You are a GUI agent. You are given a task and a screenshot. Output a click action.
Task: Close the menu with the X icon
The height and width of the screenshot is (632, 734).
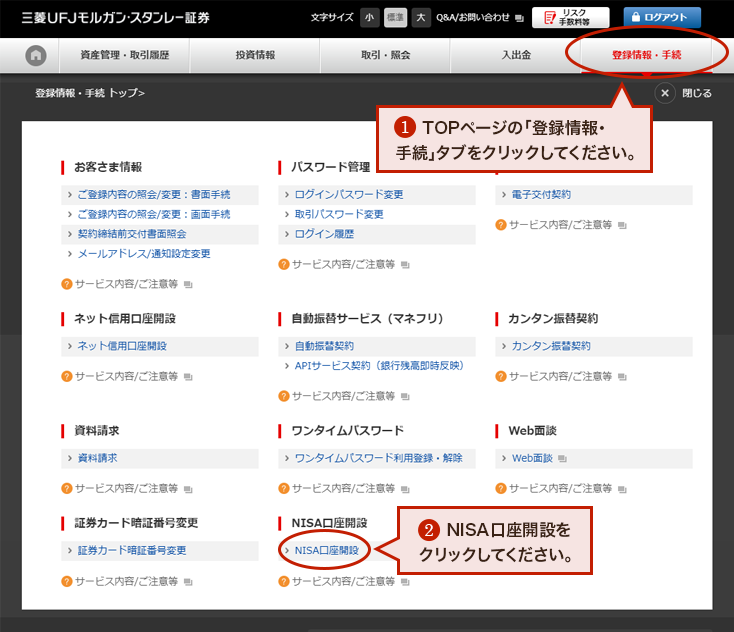(x=666, y=93)
